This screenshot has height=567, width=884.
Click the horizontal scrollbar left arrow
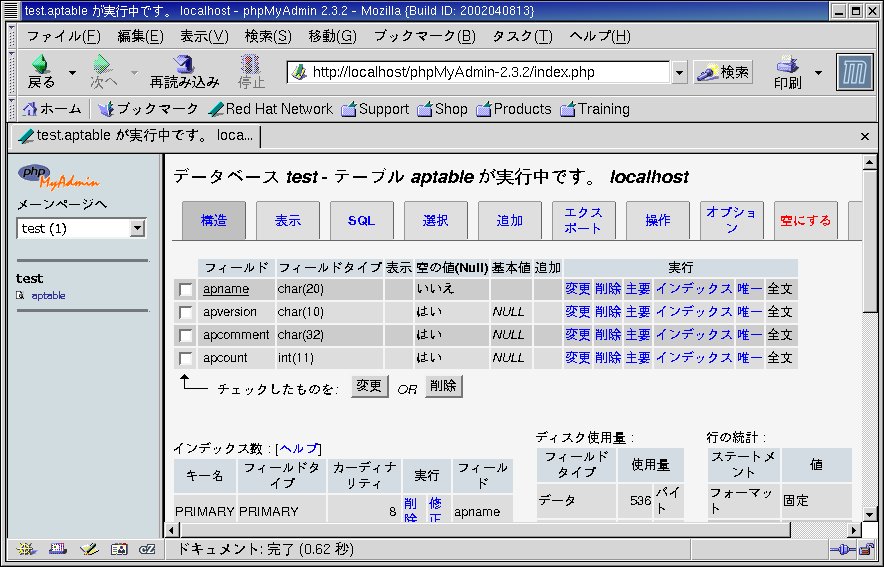tap(171, 530)
